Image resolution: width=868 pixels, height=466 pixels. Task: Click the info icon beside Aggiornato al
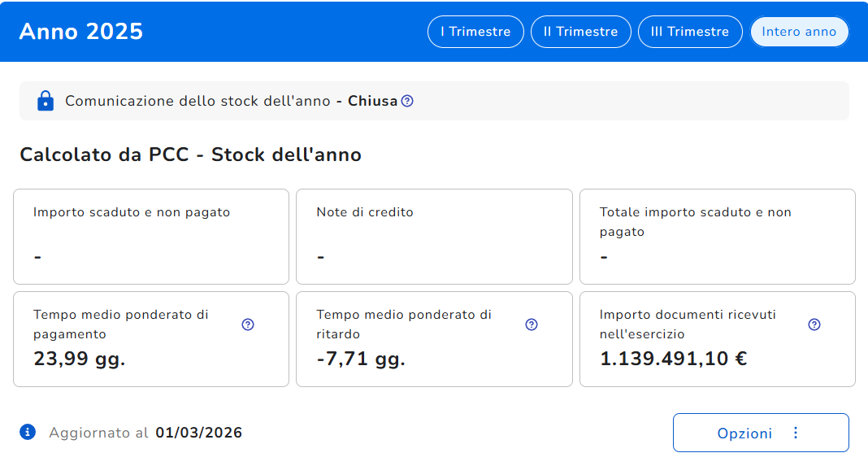point(28,432)
